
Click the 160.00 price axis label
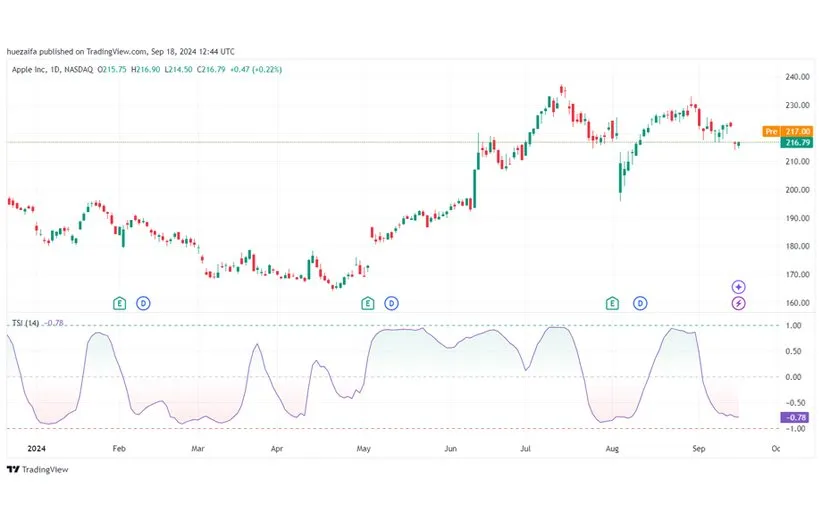click(x=797, y=302)
